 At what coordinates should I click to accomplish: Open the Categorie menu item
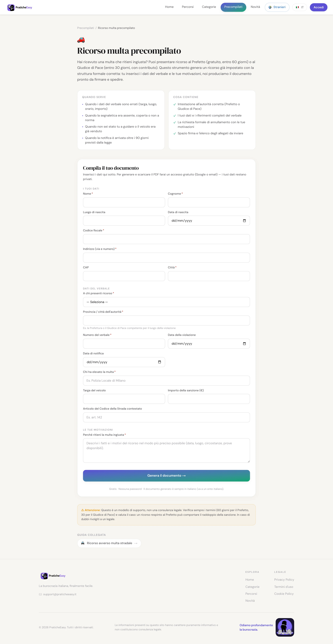pyautogui.click(x=209, y=7)
